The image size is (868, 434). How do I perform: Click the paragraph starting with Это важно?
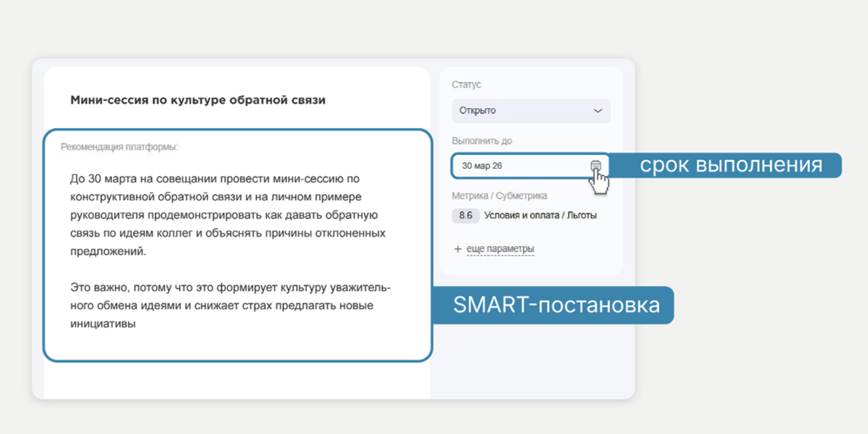point(230,305)
